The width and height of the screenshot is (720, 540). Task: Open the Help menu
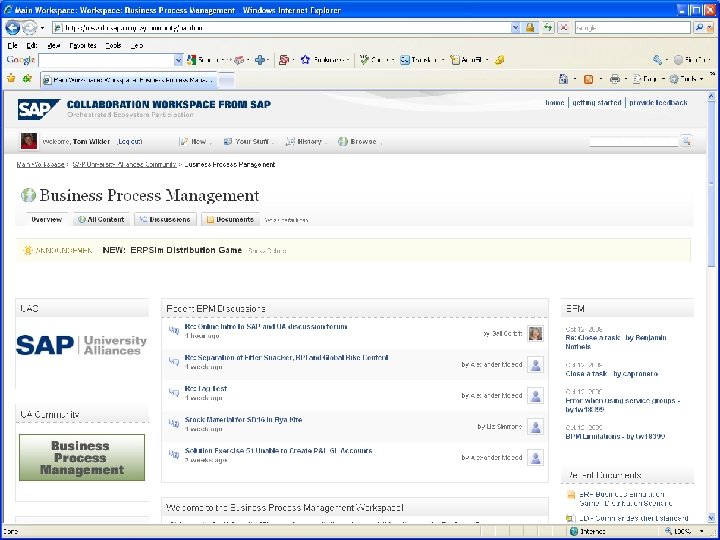click(136, 45)
